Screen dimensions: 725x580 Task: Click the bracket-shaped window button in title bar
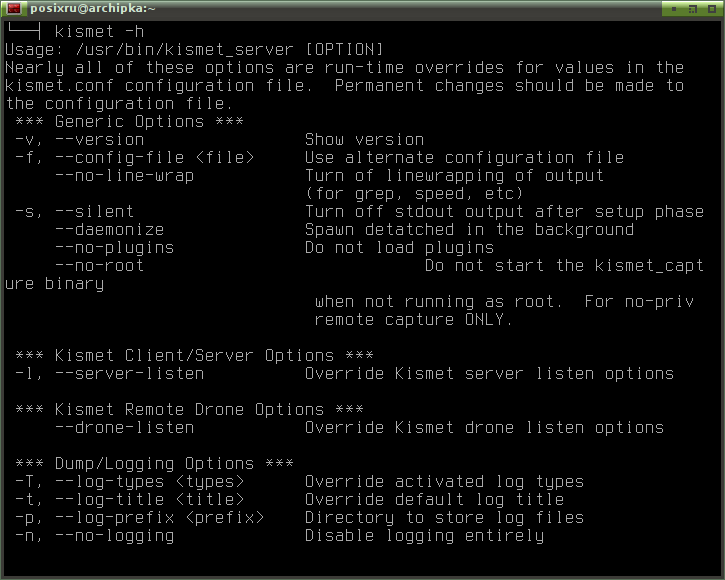point(693,9)
